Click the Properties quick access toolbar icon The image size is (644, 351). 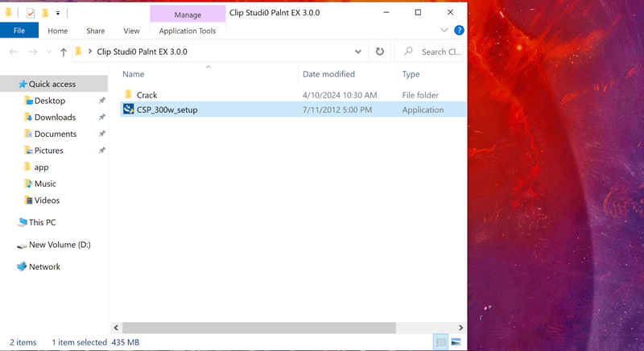point(31,13)
